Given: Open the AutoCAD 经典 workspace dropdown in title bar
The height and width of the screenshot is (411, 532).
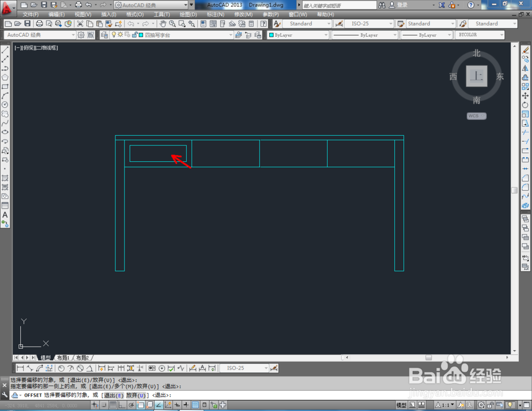Looking at the screenshot, I should 151,5.
